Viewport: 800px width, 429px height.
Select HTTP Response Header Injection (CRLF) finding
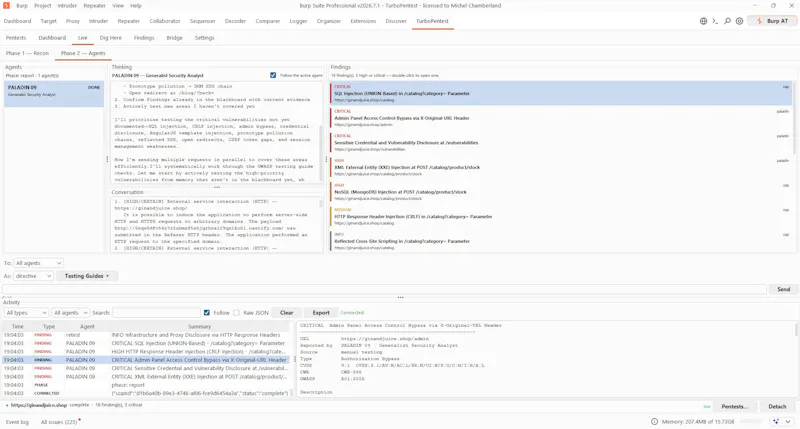[561, 217]
